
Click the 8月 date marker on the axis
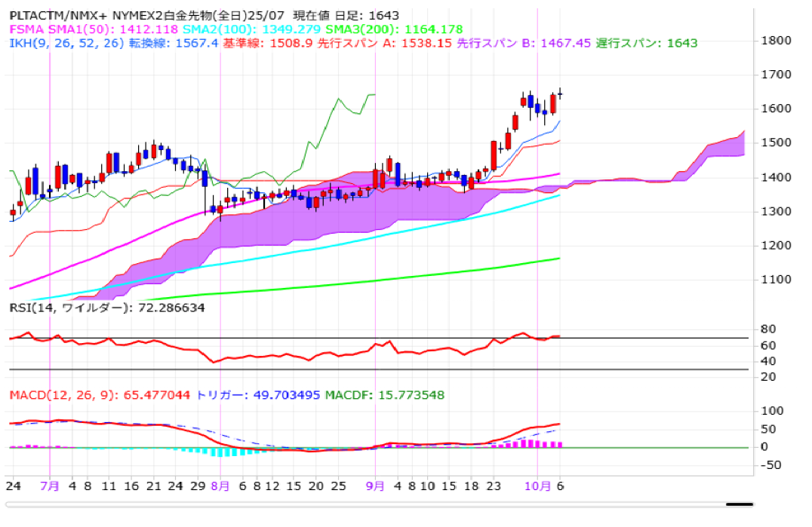pos(220,486)
